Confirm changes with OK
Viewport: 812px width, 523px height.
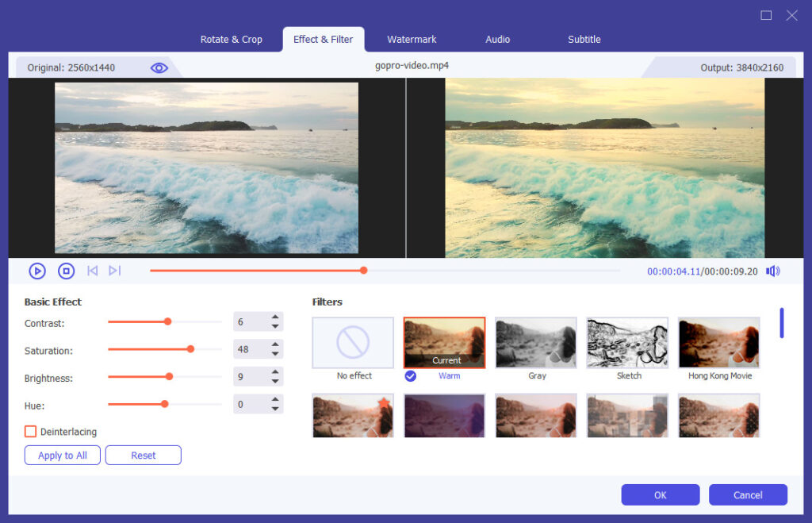coord(660,494)
